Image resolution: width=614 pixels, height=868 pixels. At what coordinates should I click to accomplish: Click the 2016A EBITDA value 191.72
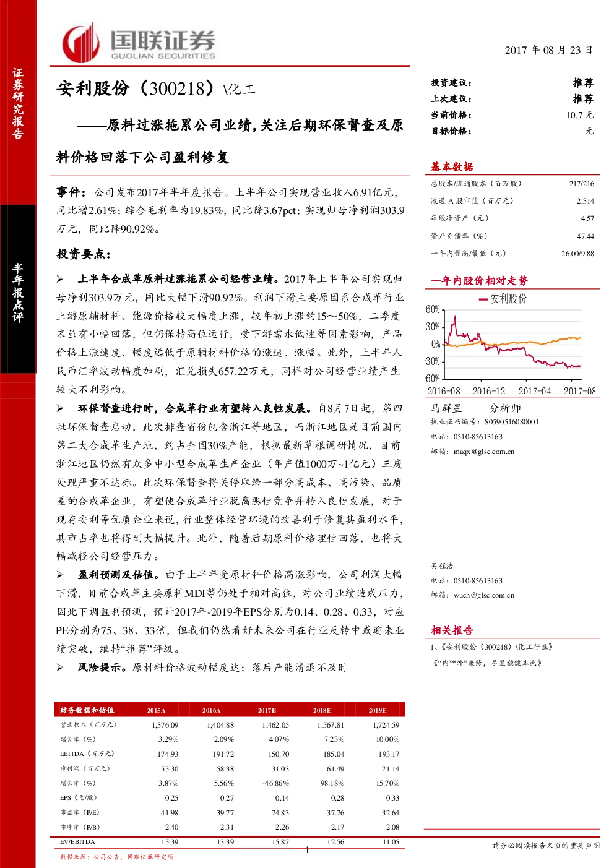pos(223,754)
